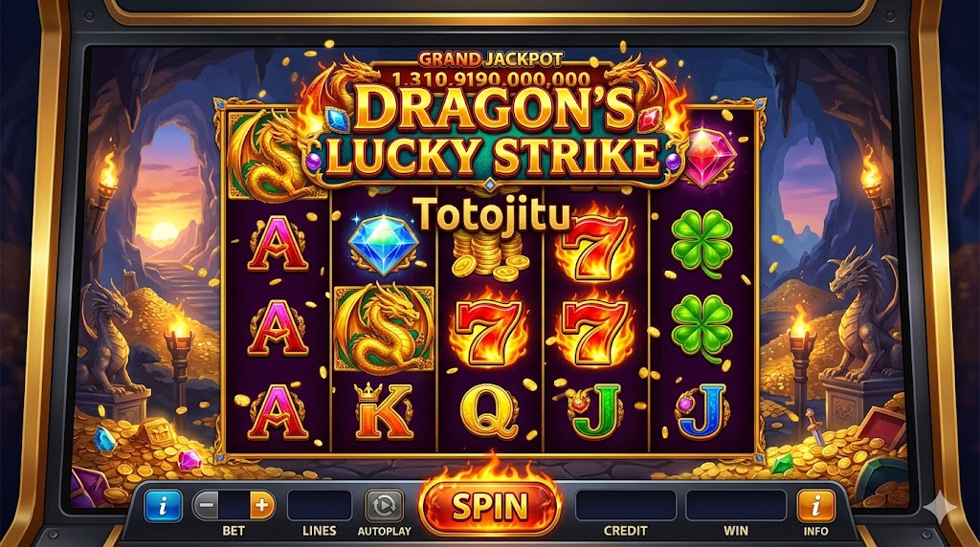Click the green J symbol

coord(595,410)
